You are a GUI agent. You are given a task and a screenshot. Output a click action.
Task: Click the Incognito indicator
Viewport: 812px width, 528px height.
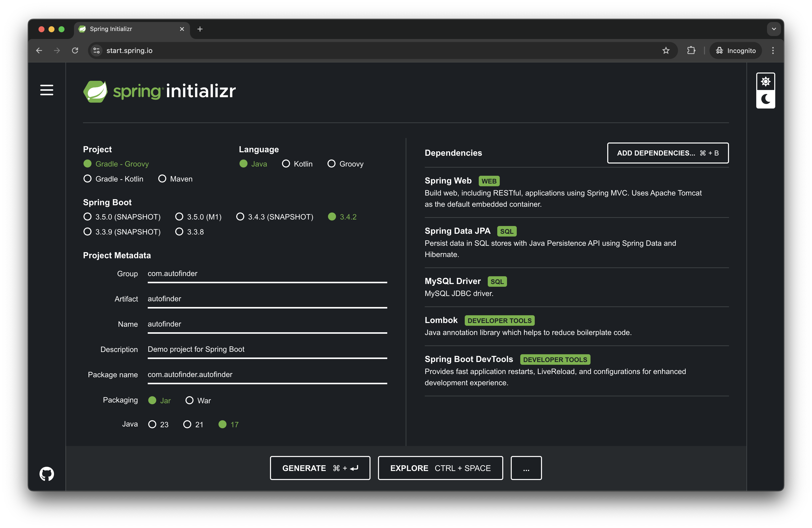point(735,50)
